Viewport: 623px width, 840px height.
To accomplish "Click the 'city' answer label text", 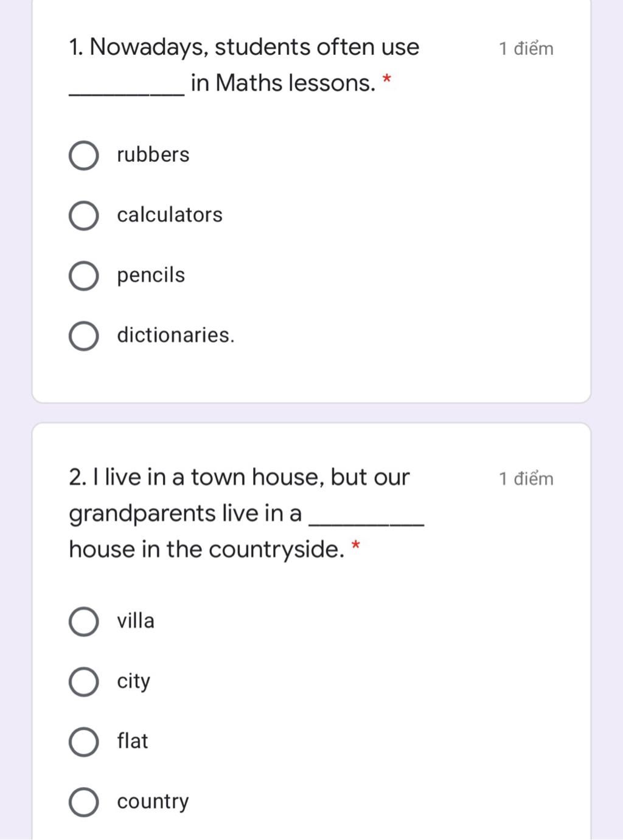I will tap(133, 681).
